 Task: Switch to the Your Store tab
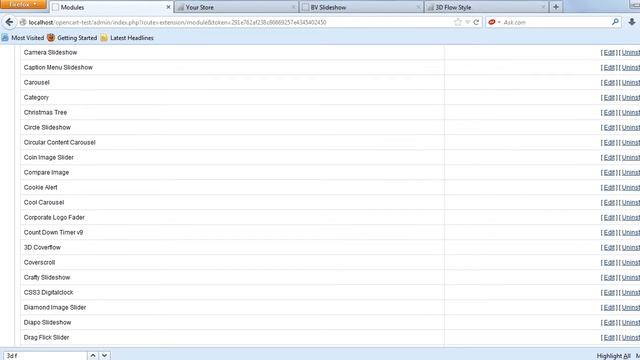pos(236,7)
